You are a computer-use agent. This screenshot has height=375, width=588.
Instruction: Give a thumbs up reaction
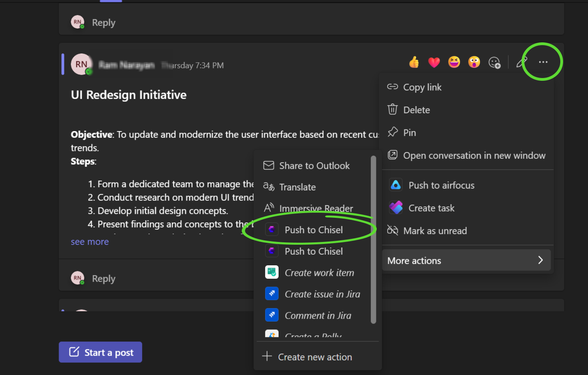(414, 62)
